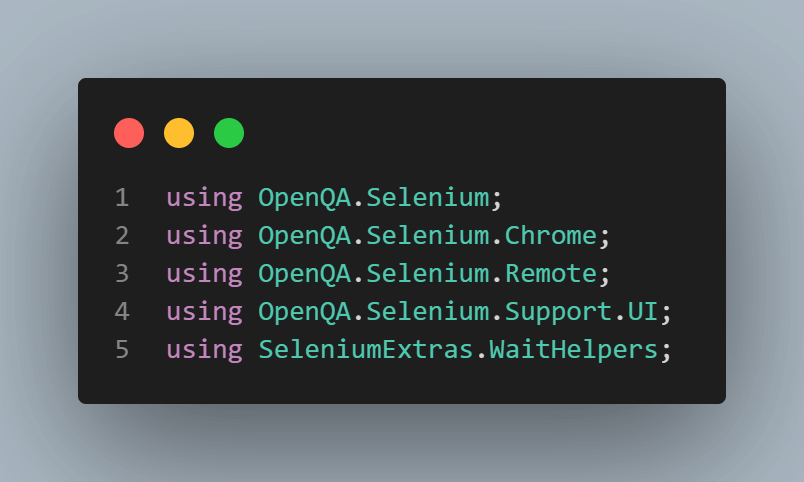Click line number 3 in gutter
The width and height of the screenshot is (804, 482).
[x=122, y=274]
